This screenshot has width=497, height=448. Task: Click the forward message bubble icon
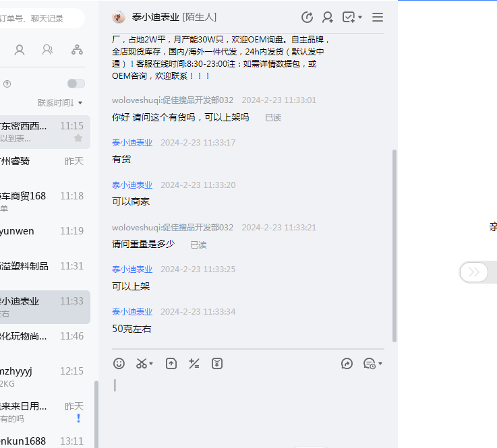point(347,364)
